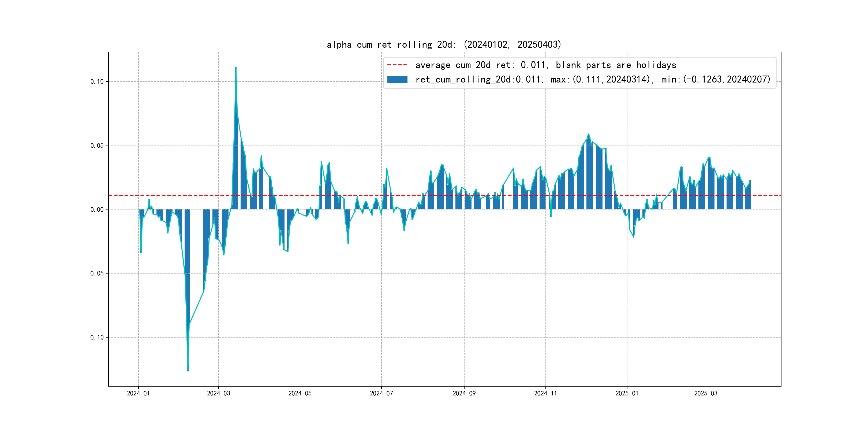This screenshot has height=434, width=868.
Task: Click the 2024-03 x-axis tick label
Action: (218, 393)
